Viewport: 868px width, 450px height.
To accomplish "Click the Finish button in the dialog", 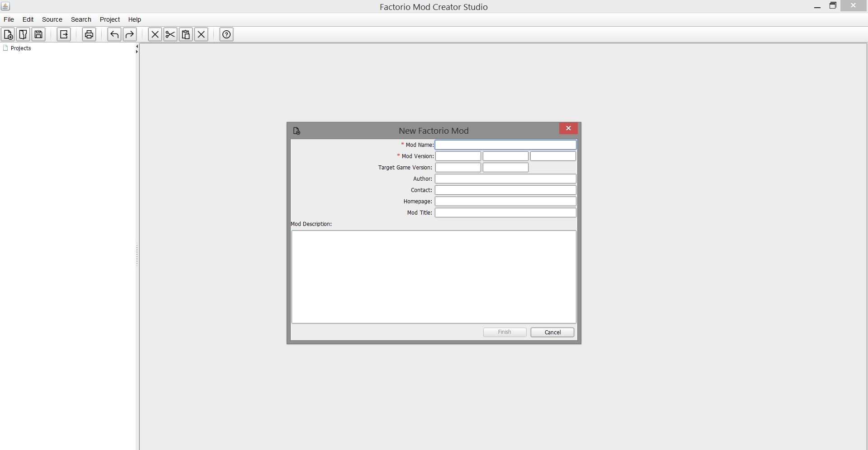I will click(505, 332).
